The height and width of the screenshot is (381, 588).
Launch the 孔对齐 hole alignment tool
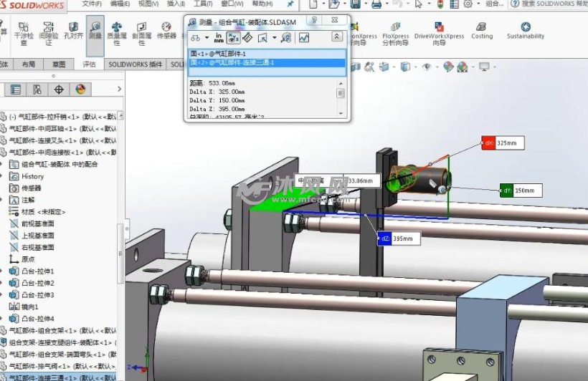(73, 30)
